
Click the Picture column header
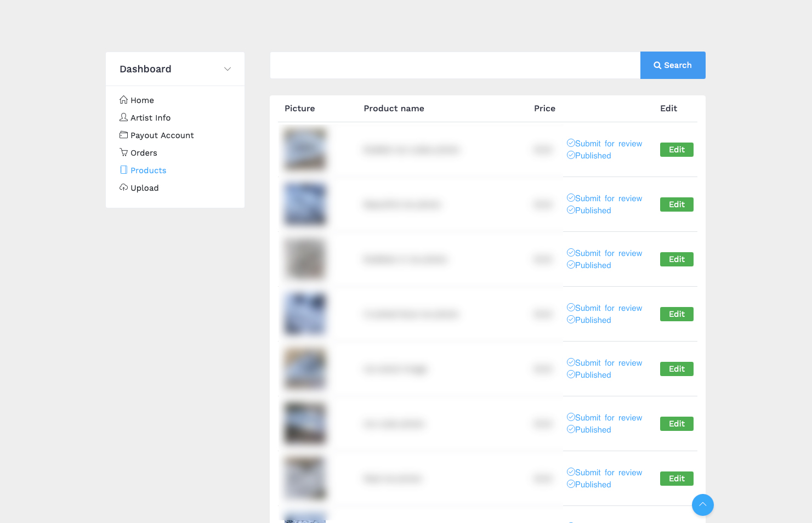pos(300,109)
